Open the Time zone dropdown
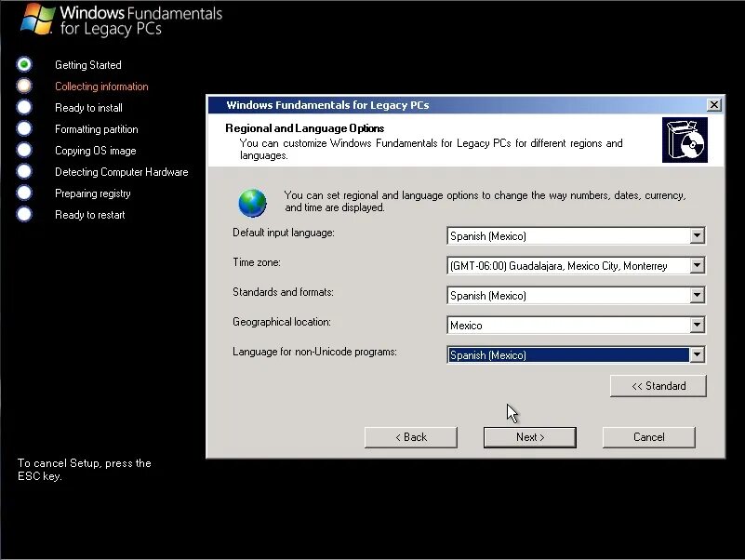Screen dimensions: 745x560 point(697,265)
